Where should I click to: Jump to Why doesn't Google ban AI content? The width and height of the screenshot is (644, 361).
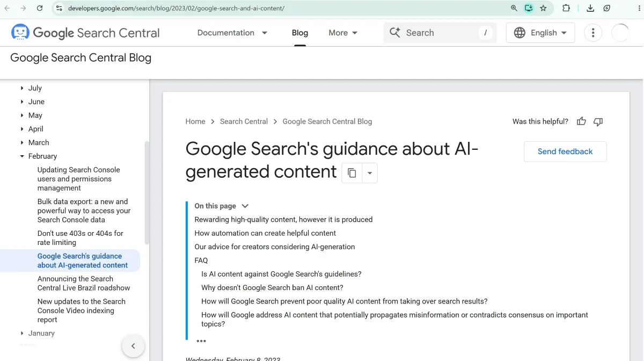click(272, 288)
